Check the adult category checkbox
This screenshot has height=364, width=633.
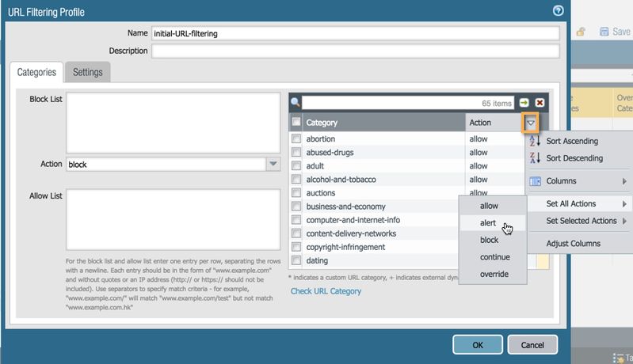[x=296, y=165]
